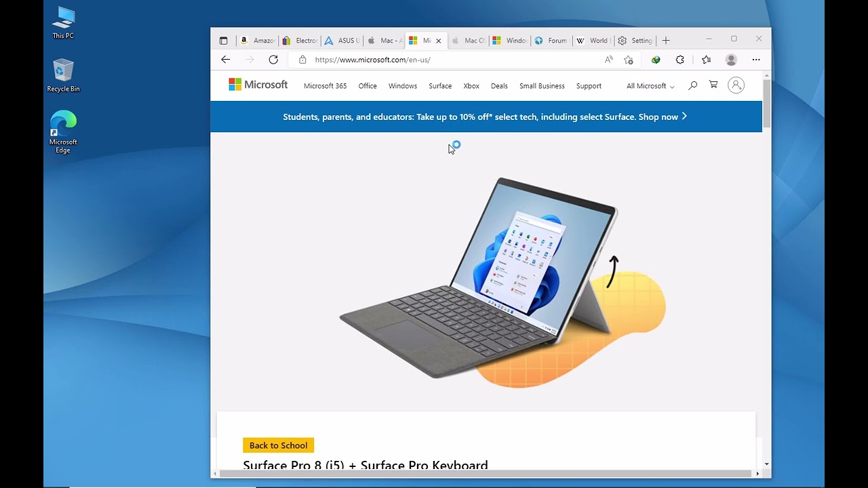
Task: Sign in with the account icon
Action: 736,85
